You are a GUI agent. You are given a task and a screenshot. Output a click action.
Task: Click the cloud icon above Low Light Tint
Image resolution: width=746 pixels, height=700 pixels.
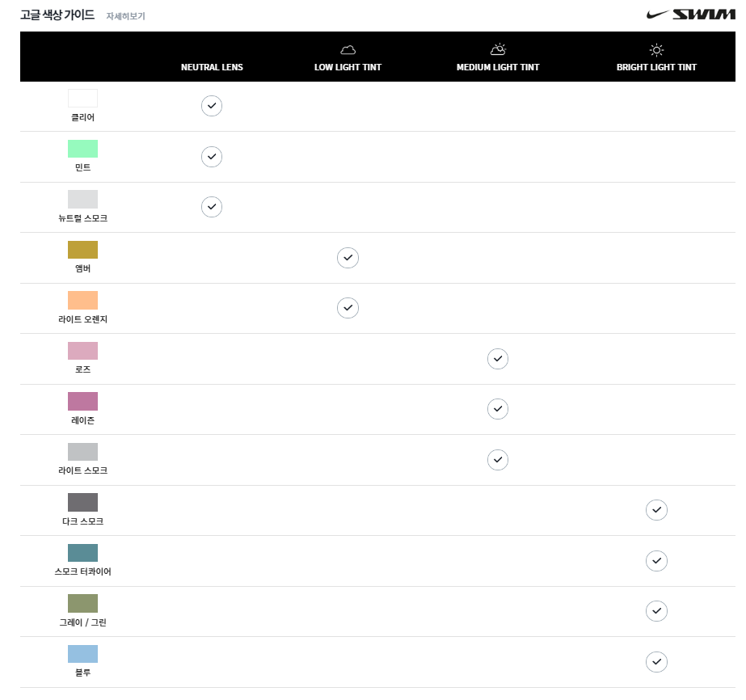pos(348,50)
